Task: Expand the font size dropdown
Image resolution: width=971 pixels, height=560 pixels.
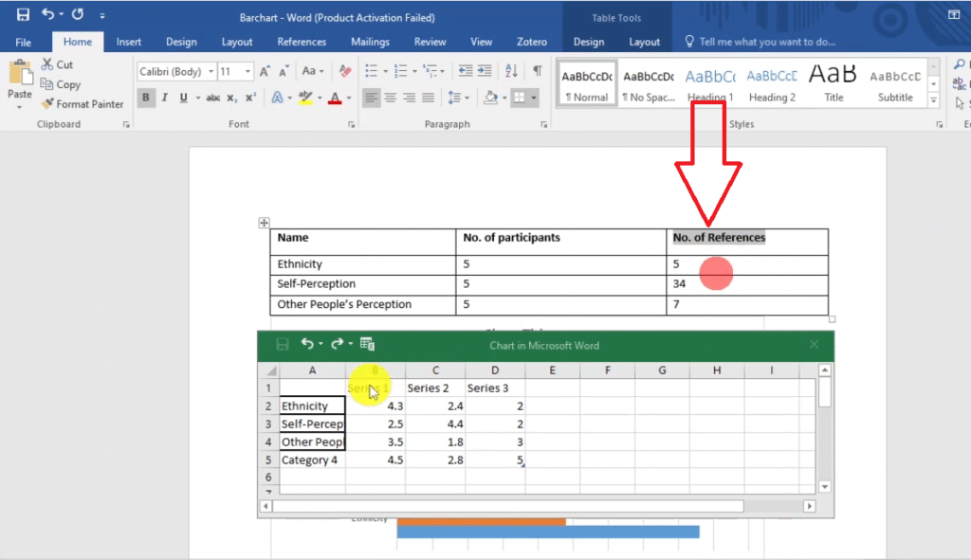Action: click(248, 72)
